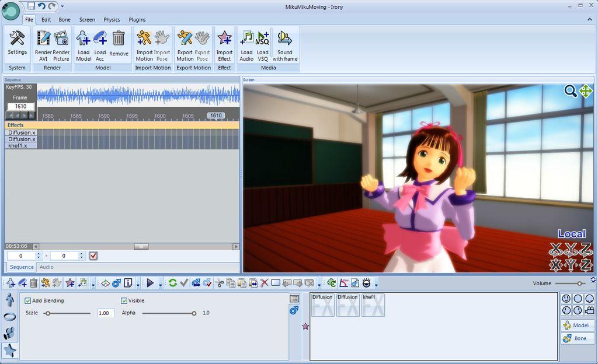Click the copy pages icon beside the scissors
Image resolution: width=598 pixels, height=364 pixels.
(x=231, y=283)
